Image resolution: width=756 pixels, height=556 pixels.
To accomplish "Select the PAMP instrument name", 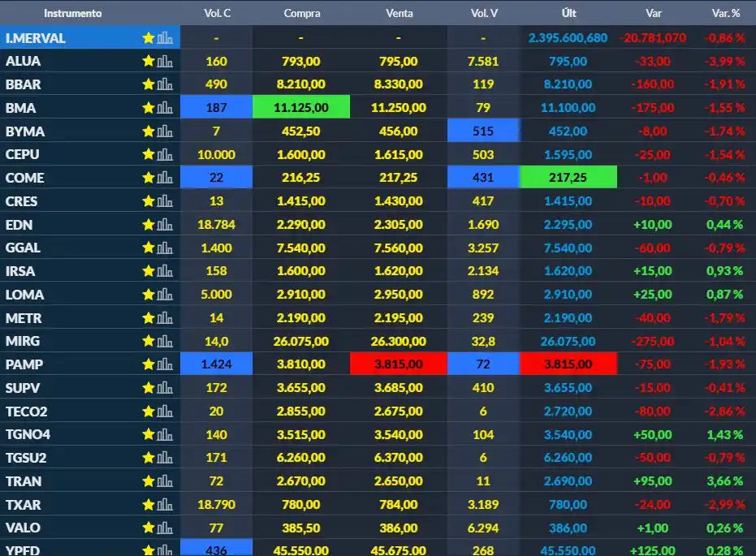I will [24, 364].
